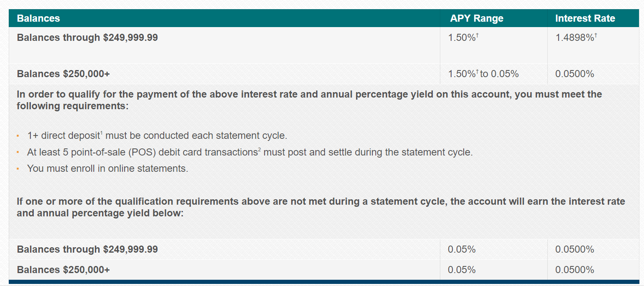Click the online statements requirement bullet
This screenshot has height=286, width=644.
107,169
